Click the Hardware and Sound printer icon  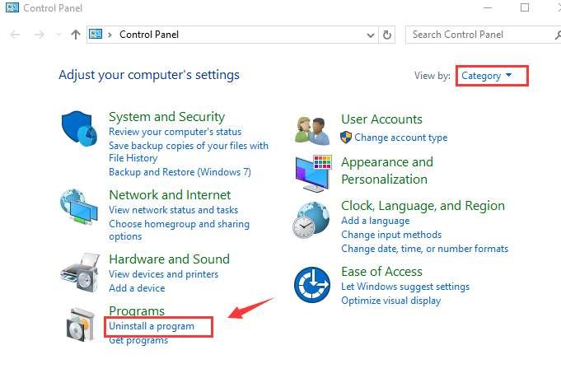[x=80, y=269]
